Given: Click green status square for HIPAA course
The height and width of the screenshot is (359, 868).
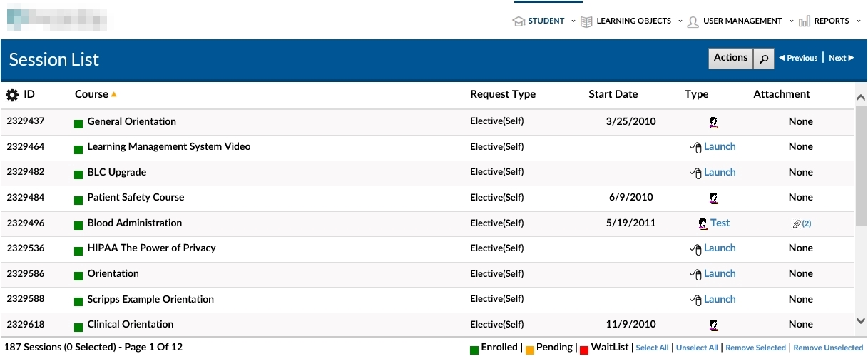Looking at the screenshot, I should 78,250.
